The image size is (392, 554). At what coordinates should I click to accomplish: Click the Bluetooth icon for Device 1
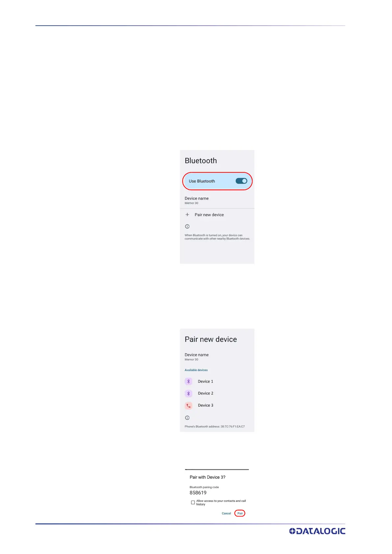188,381
